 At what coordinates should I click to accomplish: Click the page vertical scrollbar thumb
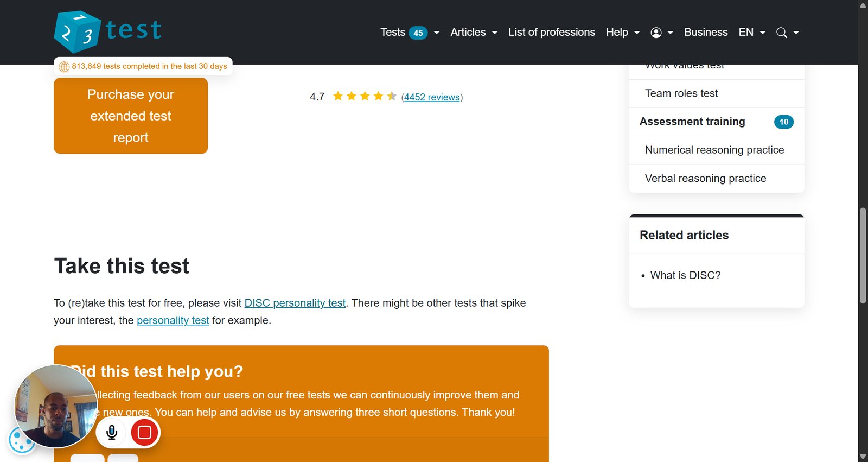click(863, 255)
